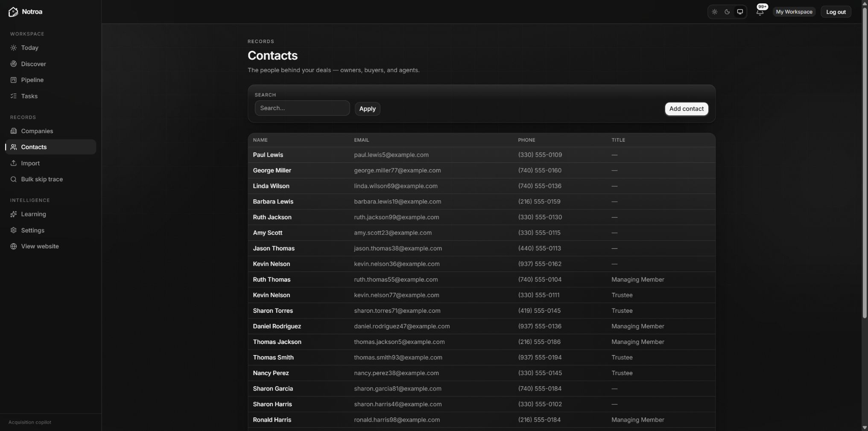This screenshot has width=868, height=431.
Task: Click the Tasks checklist icon
Action: coord(14,96)
